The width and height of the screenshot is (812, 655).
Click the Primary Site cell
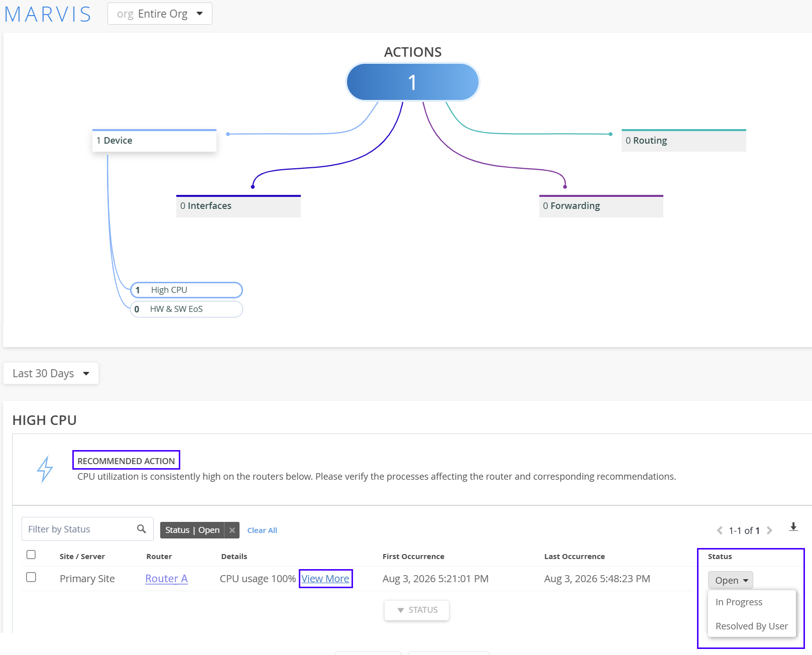click(87, 579)
